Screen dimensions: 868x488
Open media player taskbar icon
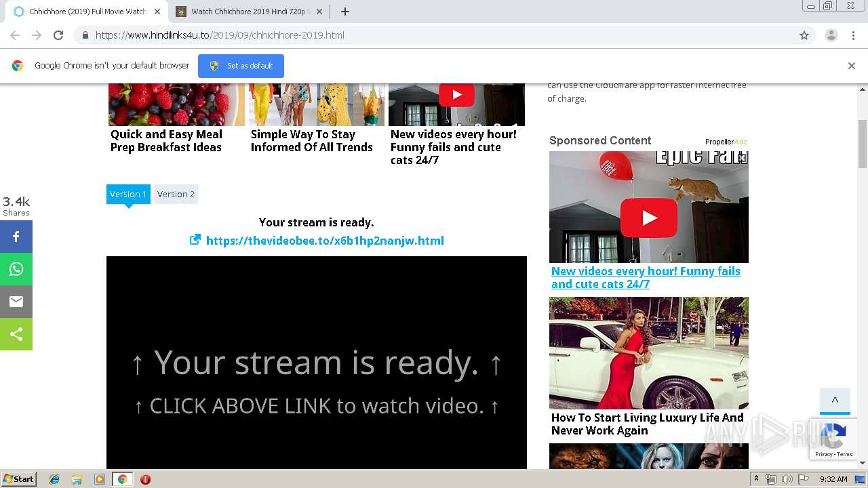click(x=100, y=479)
